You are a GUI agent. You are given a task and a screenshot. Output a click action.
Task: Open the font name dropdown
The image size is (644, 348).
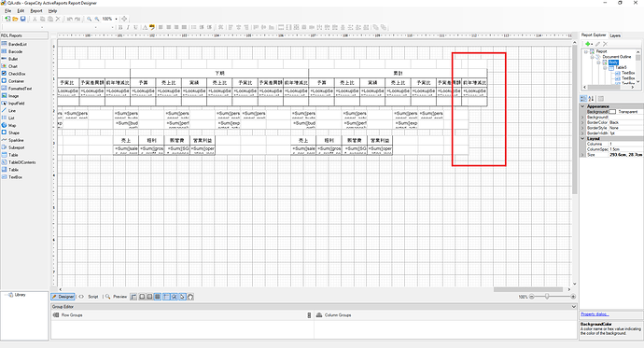click(x=96, y=27)
